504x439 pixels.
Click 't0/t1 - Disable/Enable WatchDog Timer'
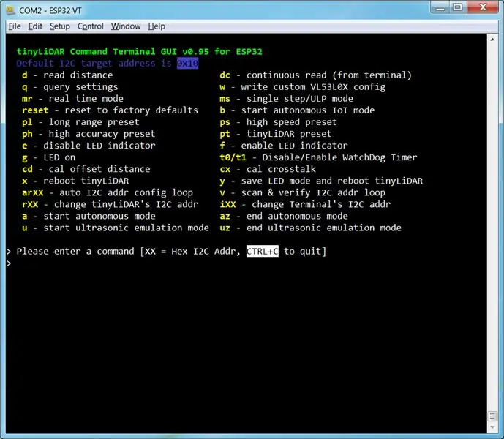pyautogui.click(x=318, y=157)
